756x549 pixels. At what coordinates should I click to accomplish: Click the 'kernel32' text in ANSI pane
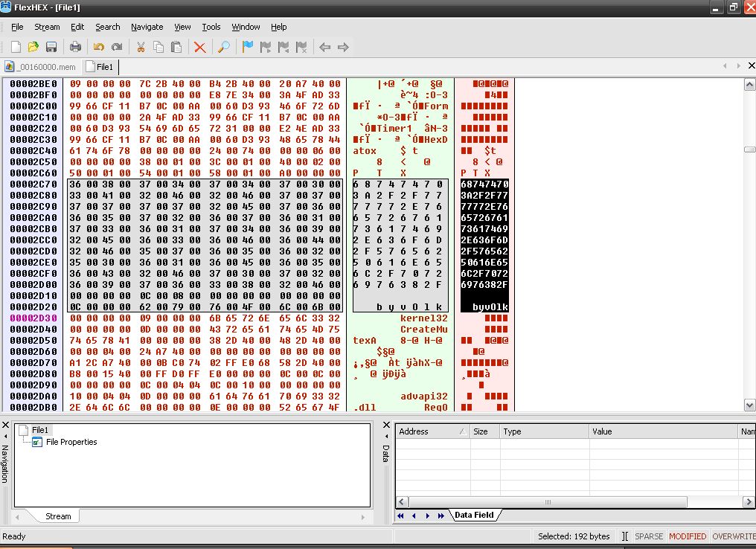[x=424, y=318]
